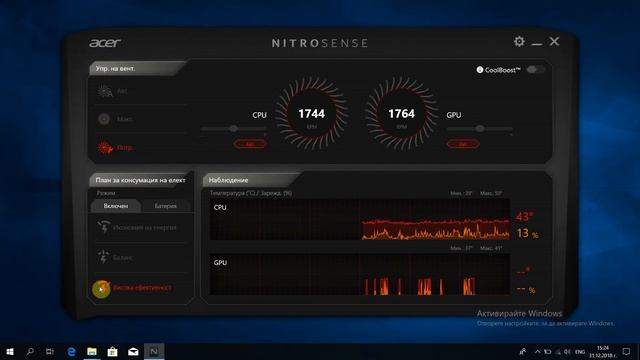Image resolution: width=640 pixels, height=360 pixels.
Task: Select the red custom fan mode icon
Action: pos(105,147)
